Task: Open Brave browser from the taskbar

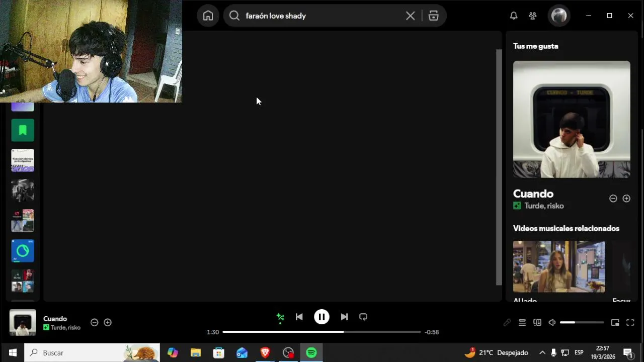Action: [x=265, y=352]
